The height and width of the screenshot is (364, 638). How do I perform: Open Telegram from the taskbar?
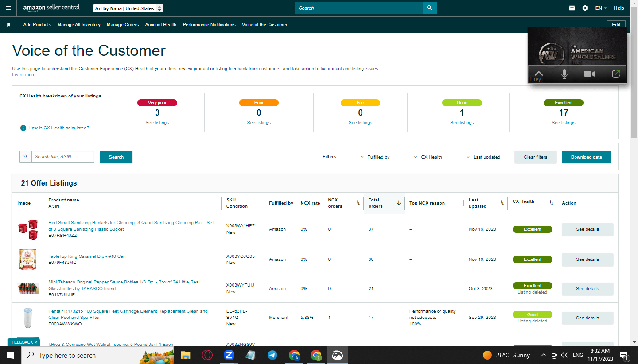[x=272, y=355]
